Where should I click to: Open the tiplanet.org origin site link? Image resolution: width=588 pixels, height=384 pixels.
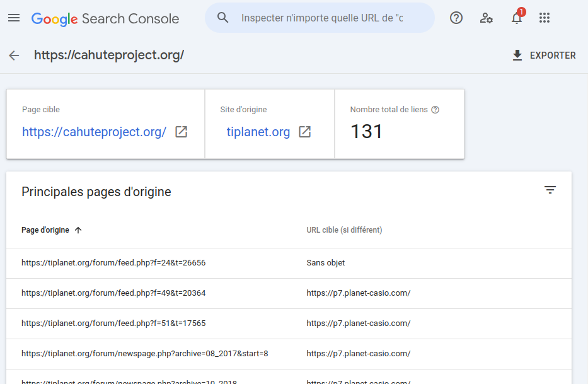coord(258,132)
